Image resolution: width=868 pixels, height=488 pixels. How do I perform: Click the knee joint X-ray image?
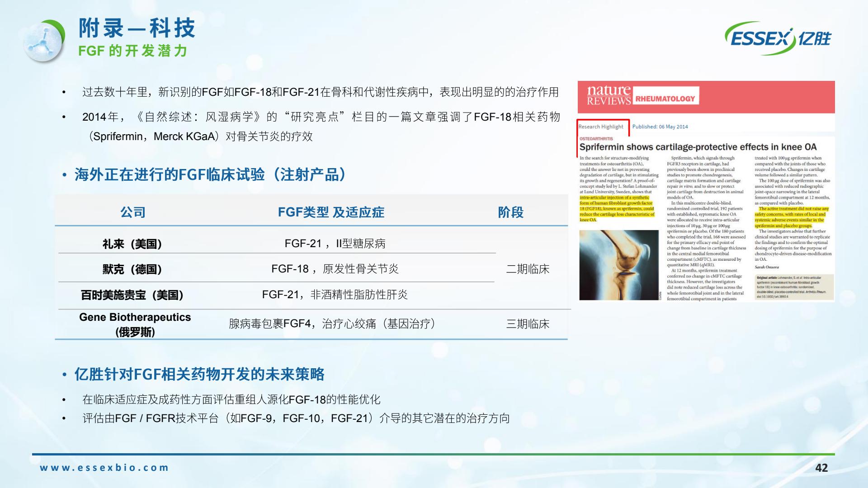[x=619, y=265]
